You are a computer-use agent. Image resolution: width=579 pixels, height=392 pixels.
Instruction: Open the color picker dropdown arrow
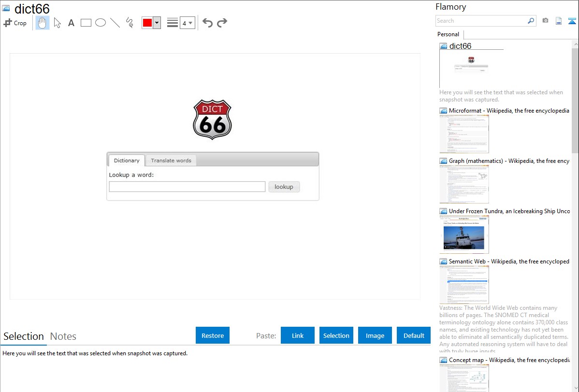157,23
